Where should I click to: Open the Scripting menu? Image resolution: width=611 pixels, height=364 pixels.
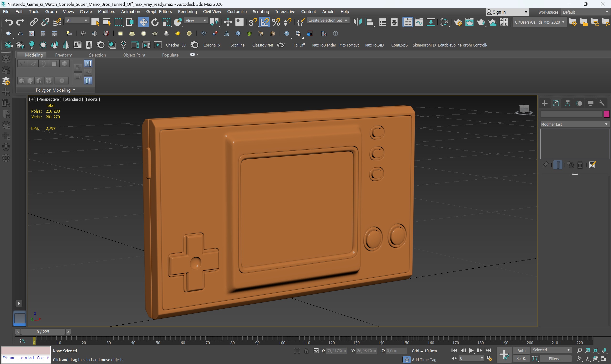(x=261, y=11)
